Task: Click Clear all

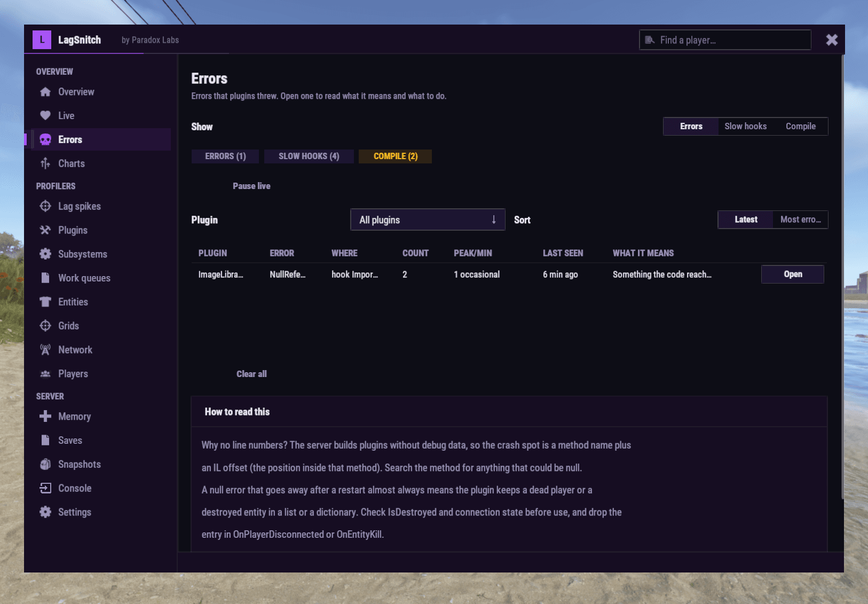Action: coord(251,374)
